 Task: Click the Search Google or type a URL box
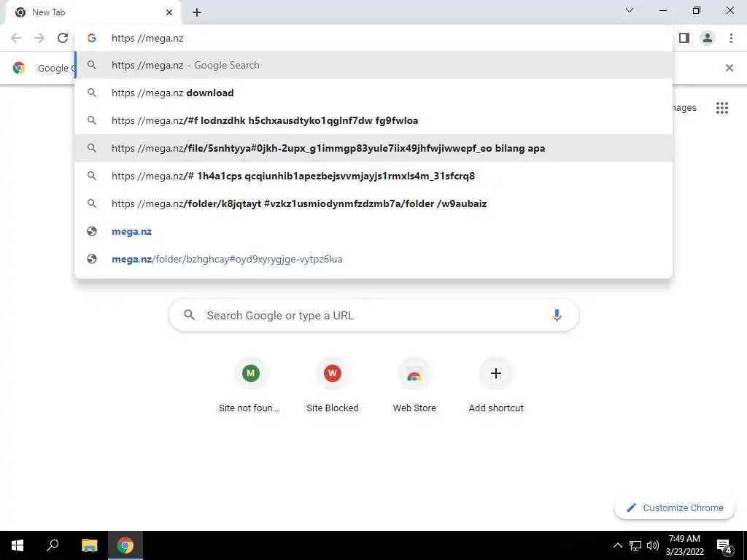pyautogui.click(x=373, y=315)
